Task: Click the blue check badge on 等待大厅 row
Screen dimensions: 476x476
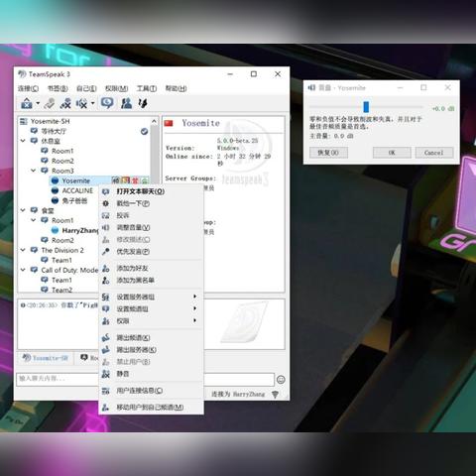Action: tap(144, 132)
